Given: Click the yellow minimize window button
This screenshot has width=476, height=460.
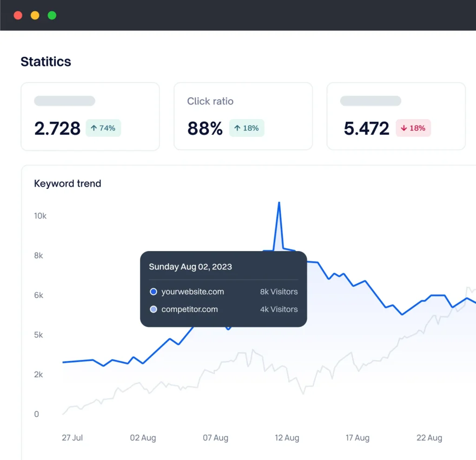Looking at the screenshot, I should pos(35,15).
